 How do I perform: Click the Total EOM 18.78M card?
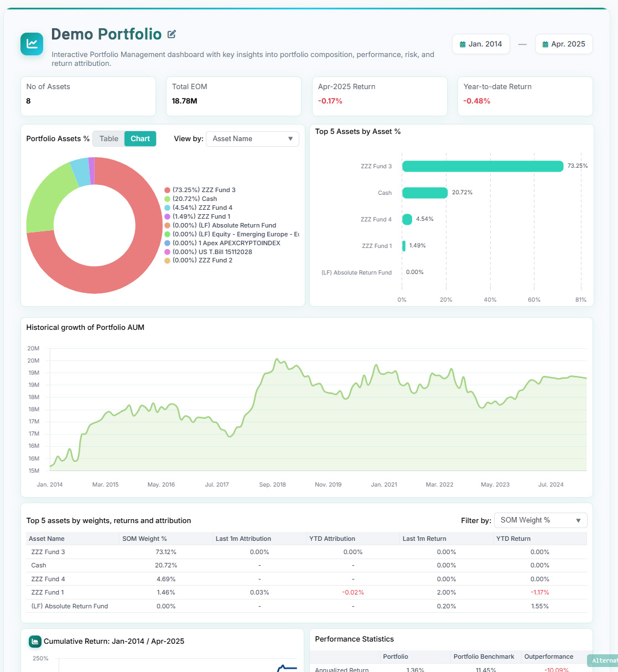pyautogui.click(x=233, y=96)
